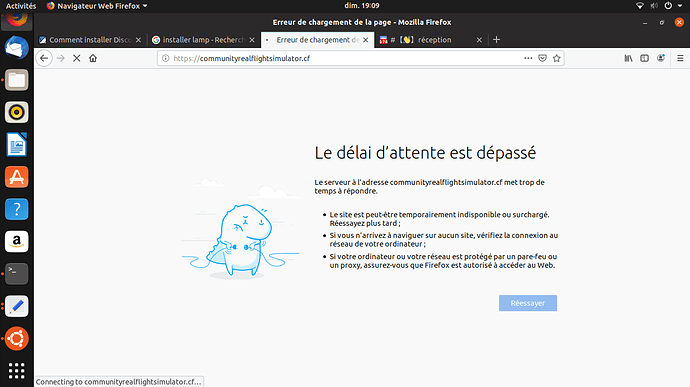Open Navigateur Web Firefox app menu
Viewport: 690px width, 387px height.
[x=97, y=6]
